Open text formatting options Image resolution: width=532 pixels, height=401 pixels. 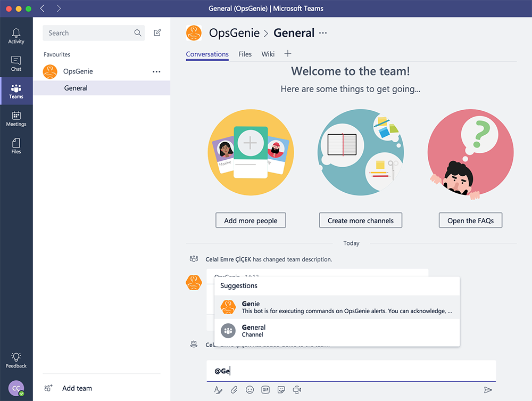point(218,390)
